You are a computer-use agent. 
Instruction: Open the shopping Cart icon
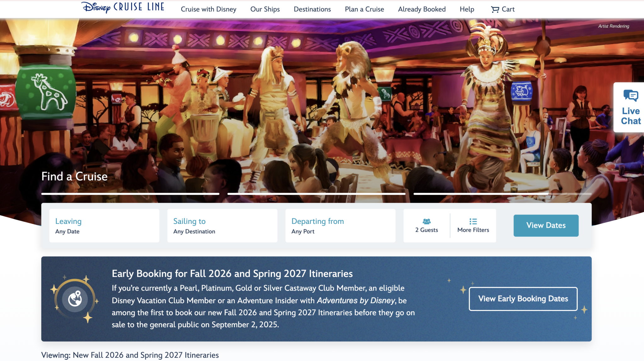495,9
